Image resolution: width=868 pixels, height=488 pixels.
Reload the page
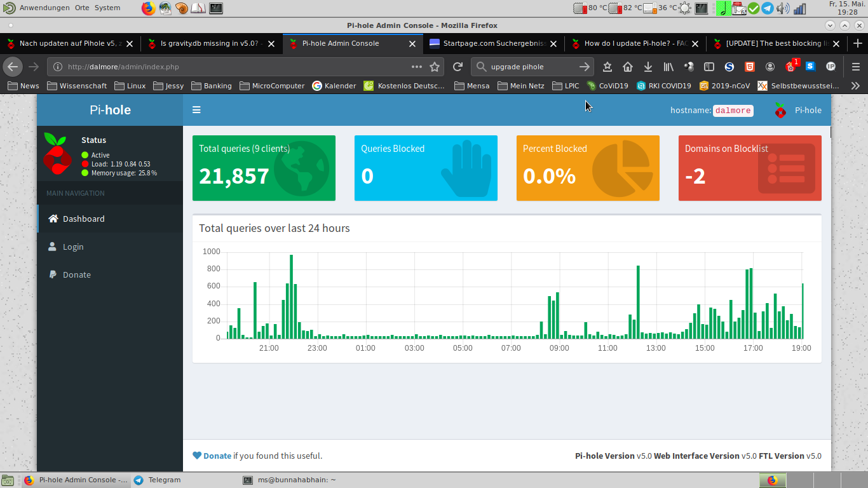[x=458, y=67]
